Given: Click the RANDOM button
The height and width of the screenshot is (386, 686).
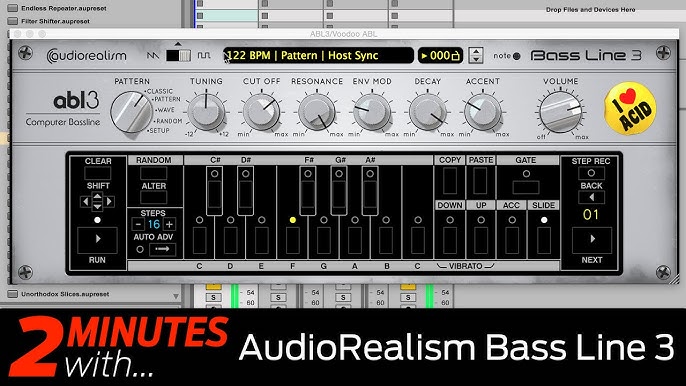Looking at the screenshot, I should [154, 173].
